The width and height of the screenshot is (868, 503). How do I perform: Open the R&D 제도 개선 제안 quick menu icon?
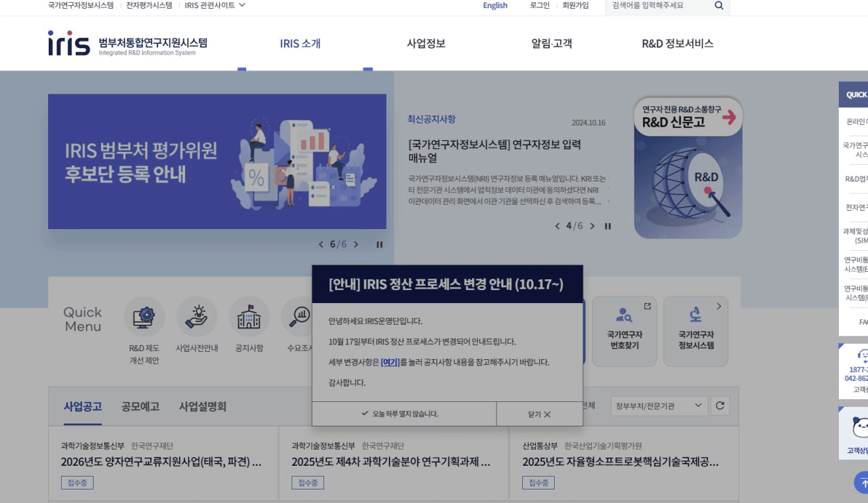coord(144,317)
